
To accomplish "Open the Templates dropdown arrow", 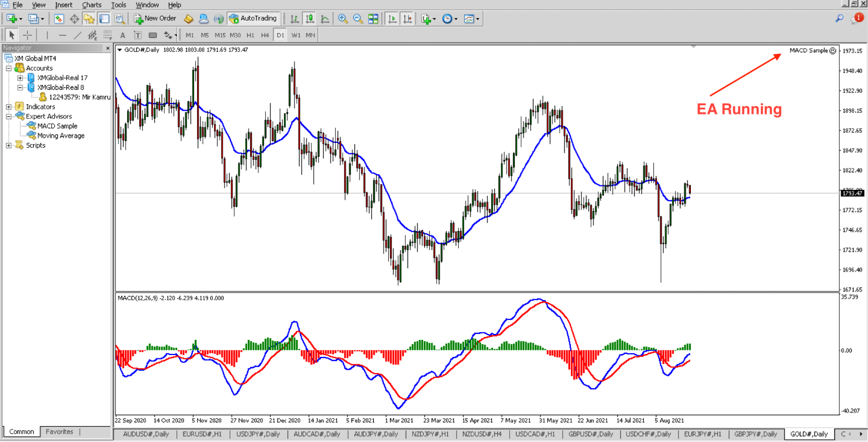I will tap(478, 19).
